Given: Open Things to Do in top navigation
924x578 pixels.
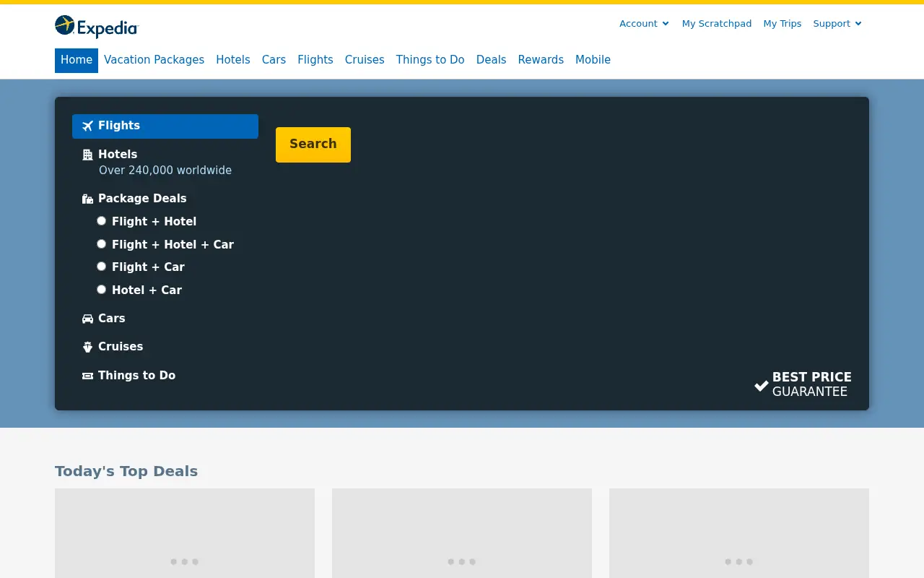Looking at the screenshot, I should point(430,60).
